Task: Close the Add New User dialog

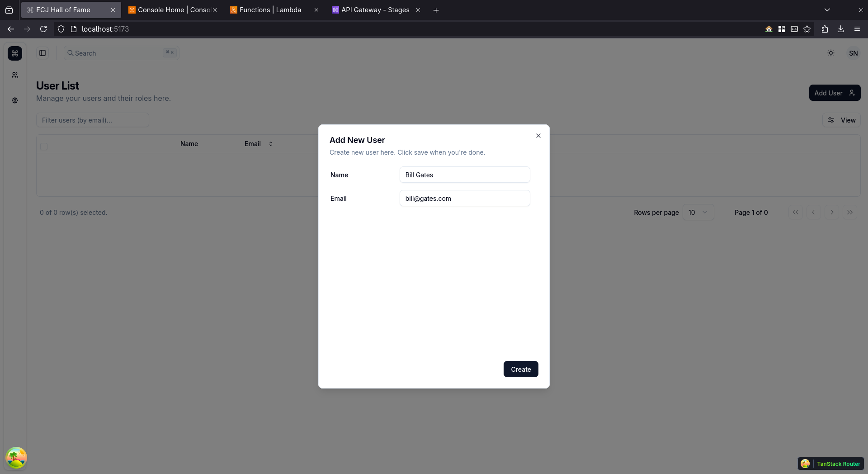Action: (x=538, y=136)
